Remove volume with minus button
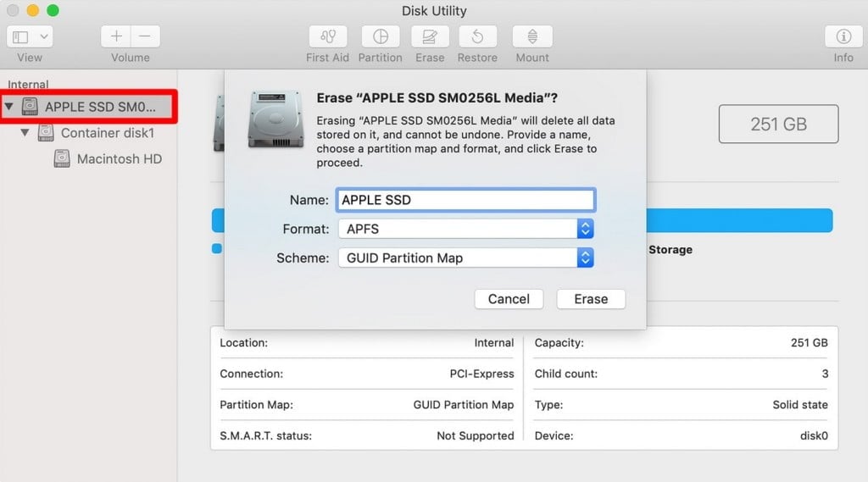 [x=145, y=37]
